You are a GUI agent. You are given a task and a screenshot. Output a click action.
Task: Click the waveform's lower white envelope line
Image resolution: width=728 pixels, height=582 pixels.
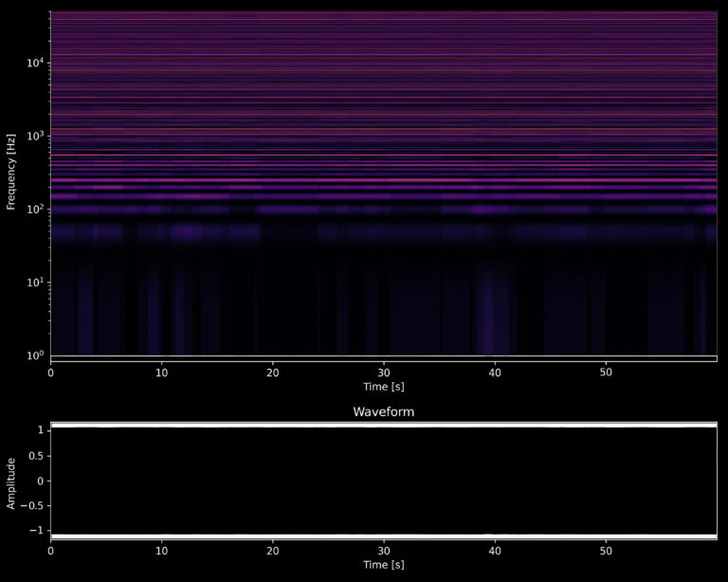tap(383, 536)
